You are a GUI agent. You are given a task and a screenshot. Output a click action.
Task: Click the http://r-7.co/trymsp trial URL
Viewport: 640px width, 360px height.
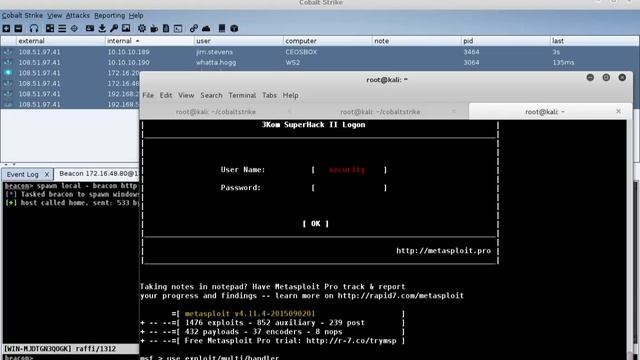351,340
